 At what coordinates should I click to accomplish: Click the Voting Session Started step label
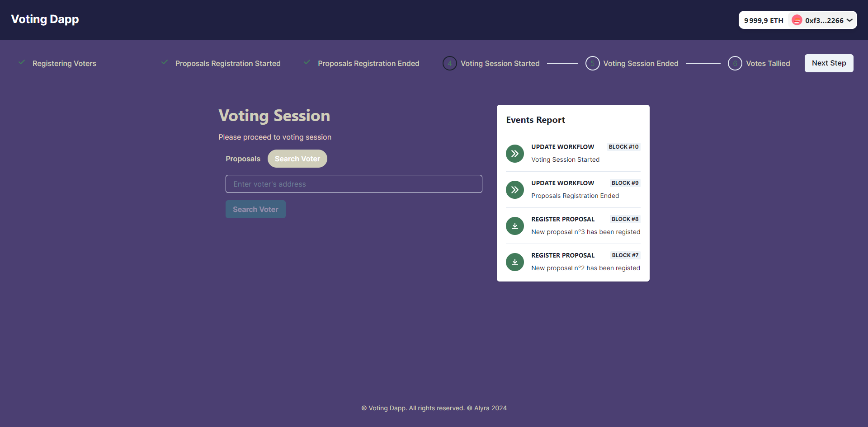click(500, 63)
